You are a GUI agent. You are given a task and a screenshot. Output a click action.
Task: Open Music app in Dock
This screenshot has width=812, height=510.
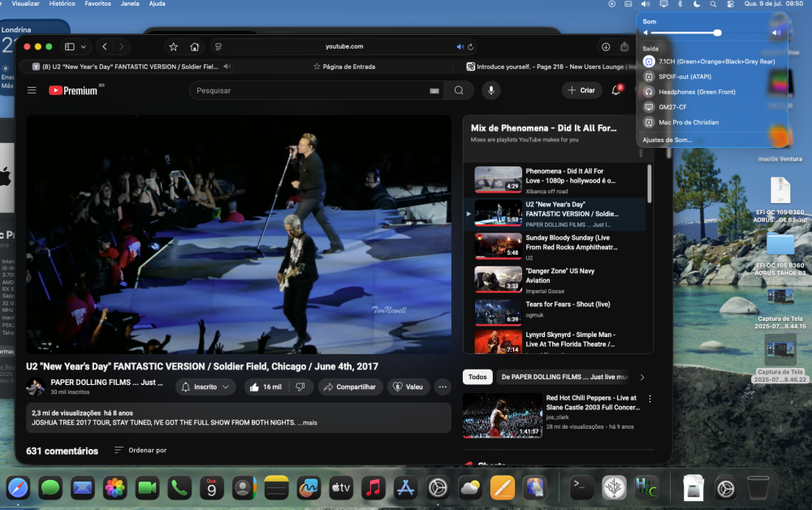click(373, 488)
